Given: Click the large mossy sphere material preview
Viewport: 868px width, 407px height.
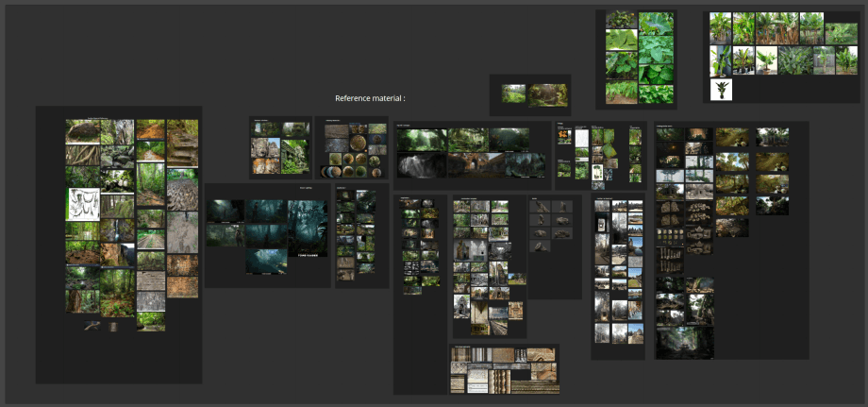Looking at the screenshot, I should pyautogui.click(x=359, y=142).
